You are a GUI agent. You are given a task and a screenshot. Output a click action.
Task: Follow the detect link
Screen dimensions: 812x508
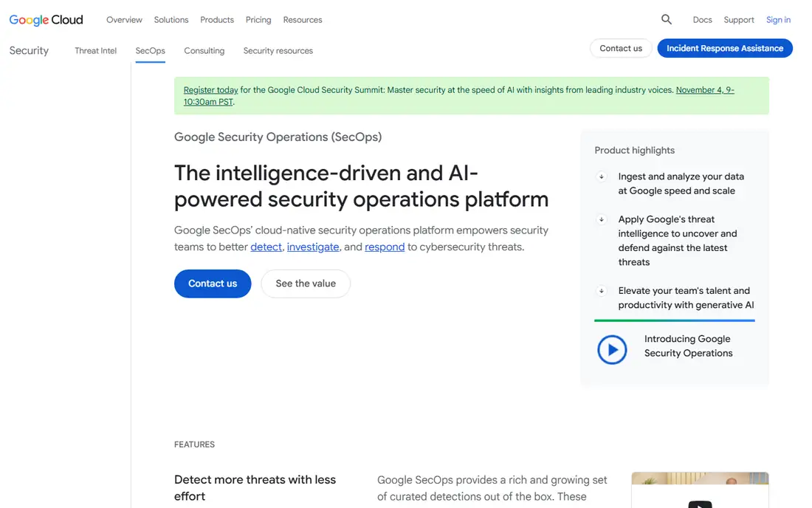coord(266,247)
